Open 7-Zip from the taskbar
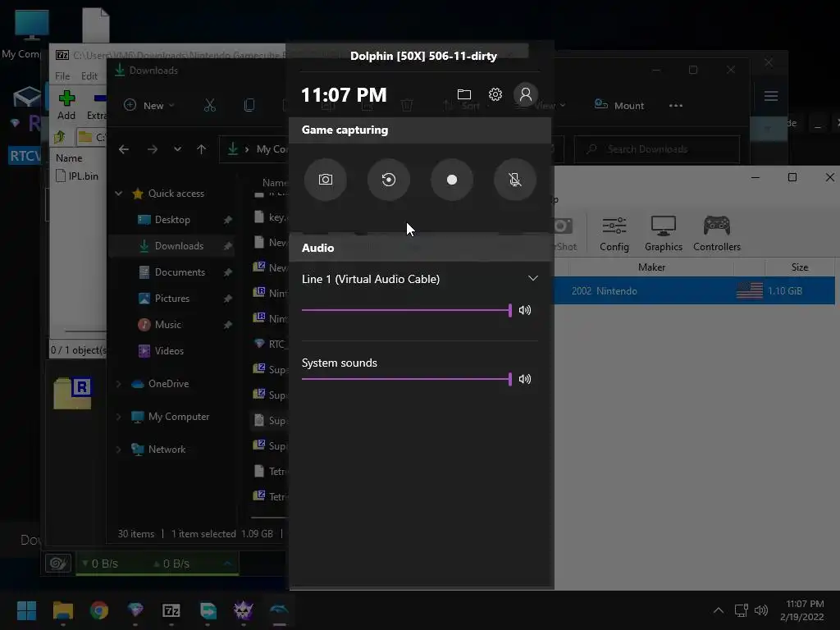 pyautogui.click(x=171, y=610)
